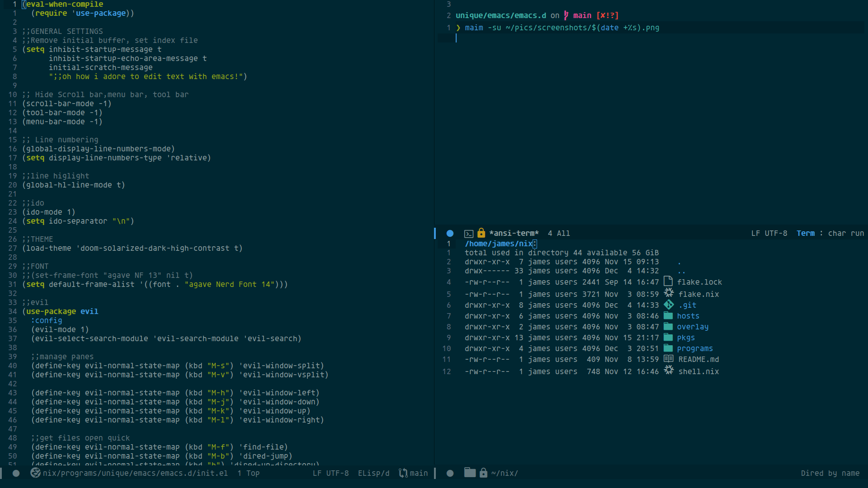Toggle the read-only lock in ansi-term modeline
Screen dimensions: 868x488
pyautogui.click(x=481, y=233)
